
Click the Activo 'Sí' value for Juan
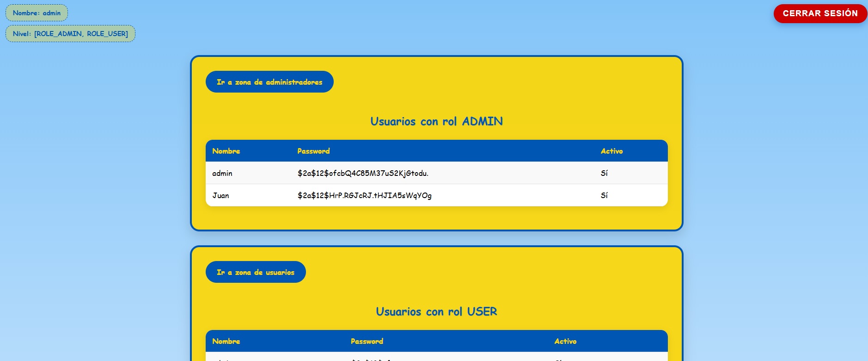[x=604, y=195]
